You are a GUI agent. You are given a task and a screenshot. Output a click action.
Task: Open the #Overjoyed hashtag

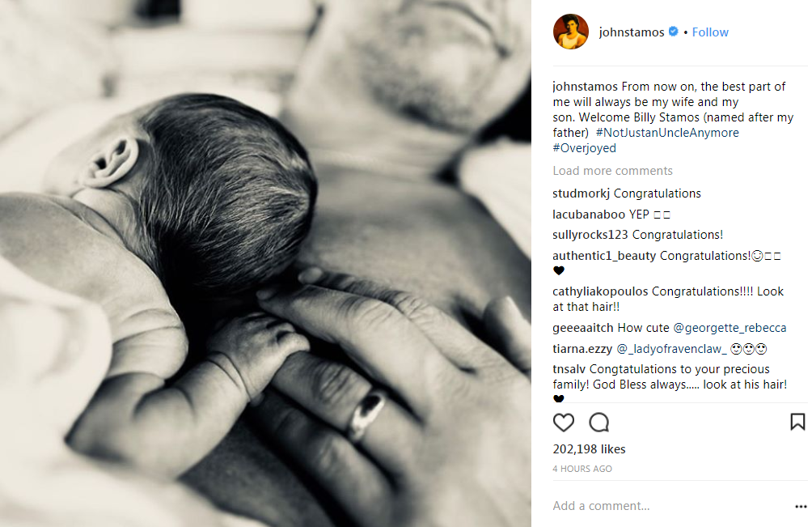pyautogui.click(x=584, y=148)
